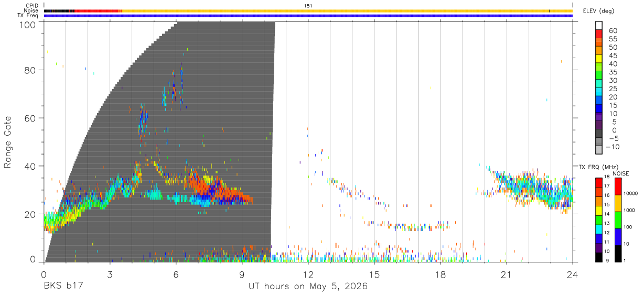The image size is (644, 297).
Task: Click elevation colorbar label "30"
Action: pyautogui.click(x=613, y=80)
